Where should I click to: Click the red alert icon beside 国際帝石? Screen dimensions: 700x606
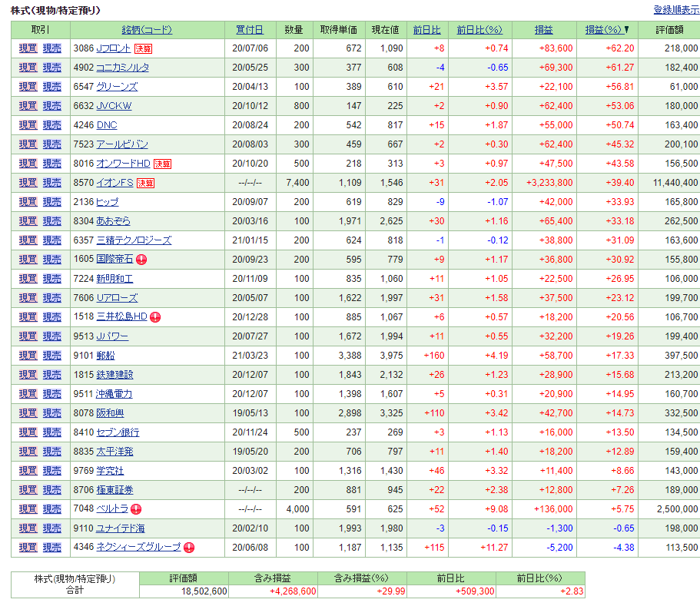(x=141, y=260)
